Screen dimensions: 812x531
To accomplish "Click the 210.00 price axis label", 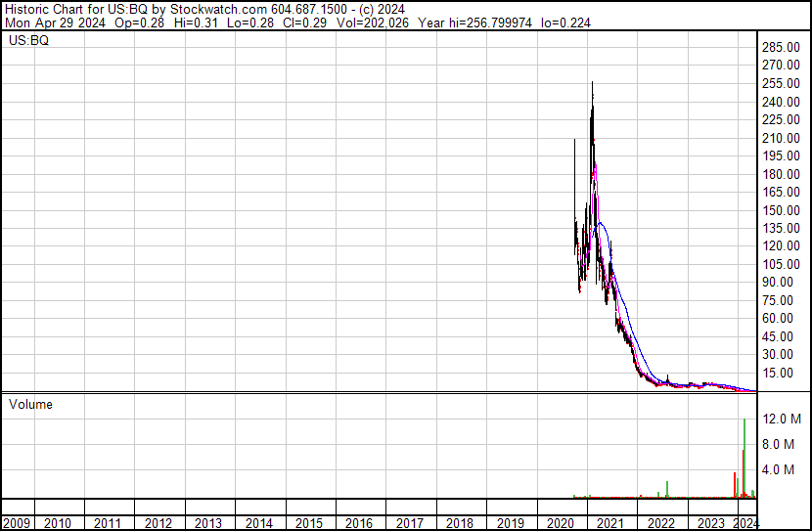I will [x=781, y=138].
